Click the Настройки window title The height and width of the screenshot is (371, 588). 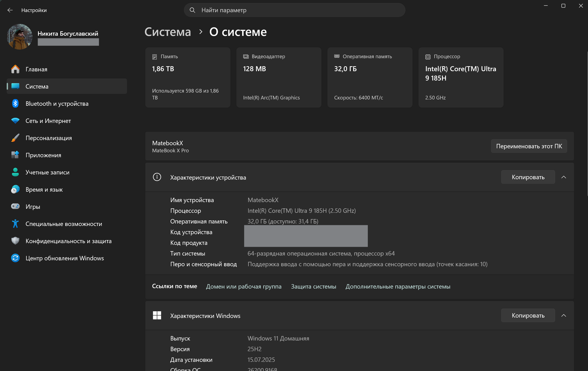pyautogui.click(x=34, y=10)
